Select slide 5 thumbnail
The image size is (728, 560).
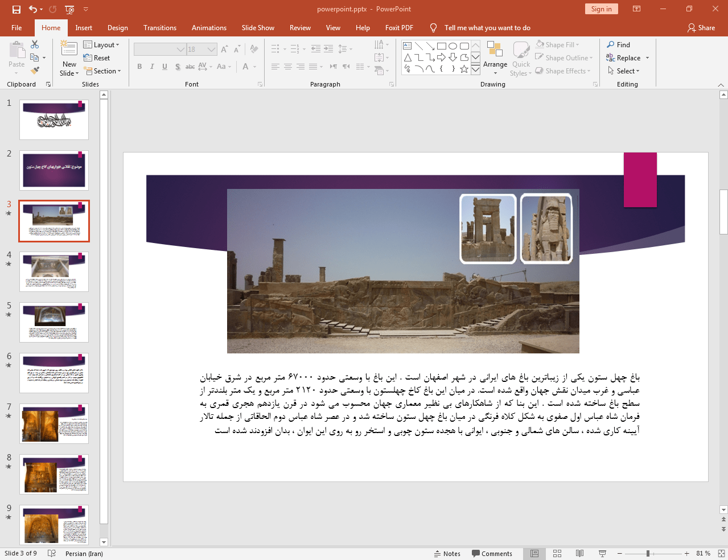tap(54, 322)
